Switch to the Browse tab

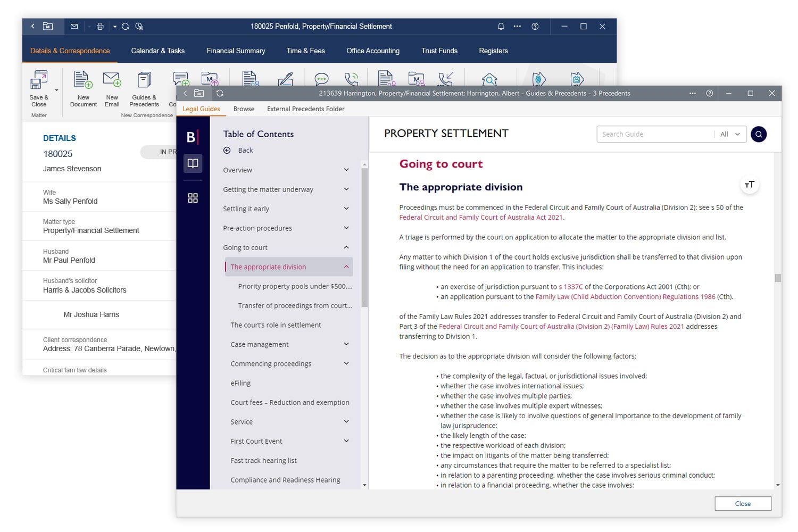244,109
